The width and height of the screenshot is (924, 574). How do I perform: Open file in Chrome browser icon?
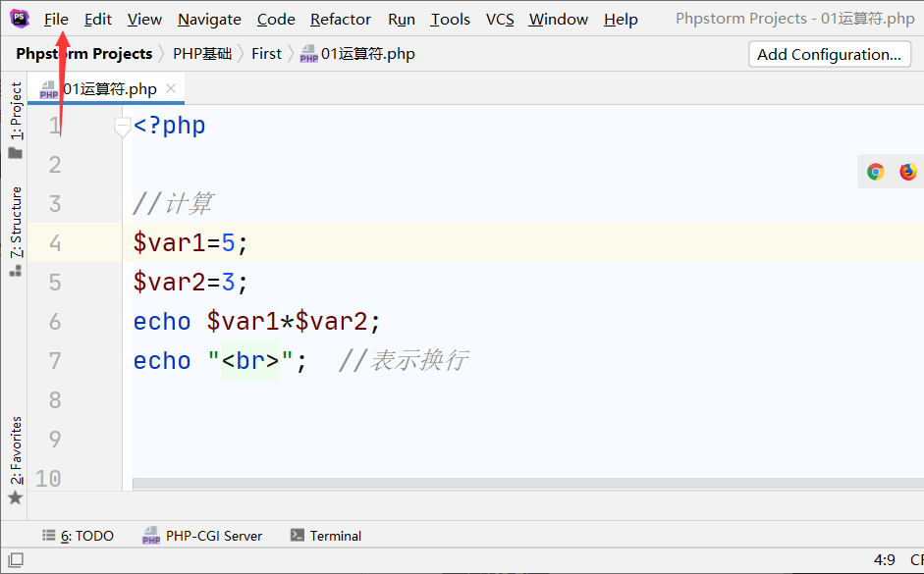coord(876,172)
